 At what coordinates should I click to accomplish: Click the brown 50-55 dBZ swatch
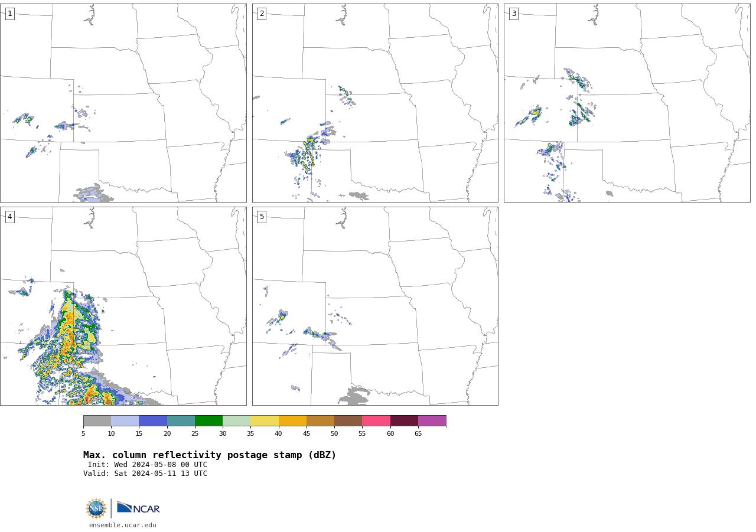[x=348, y=421]
